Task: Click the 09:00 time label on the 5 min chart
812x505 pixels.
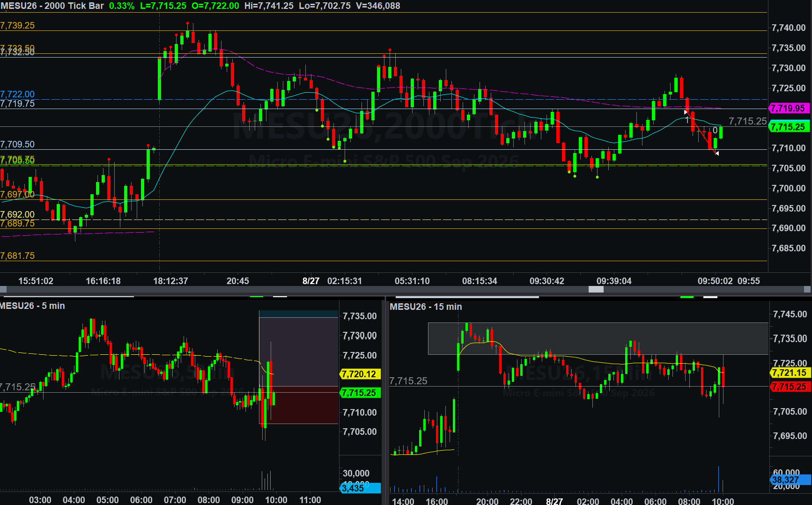Action: coord(242,500)
